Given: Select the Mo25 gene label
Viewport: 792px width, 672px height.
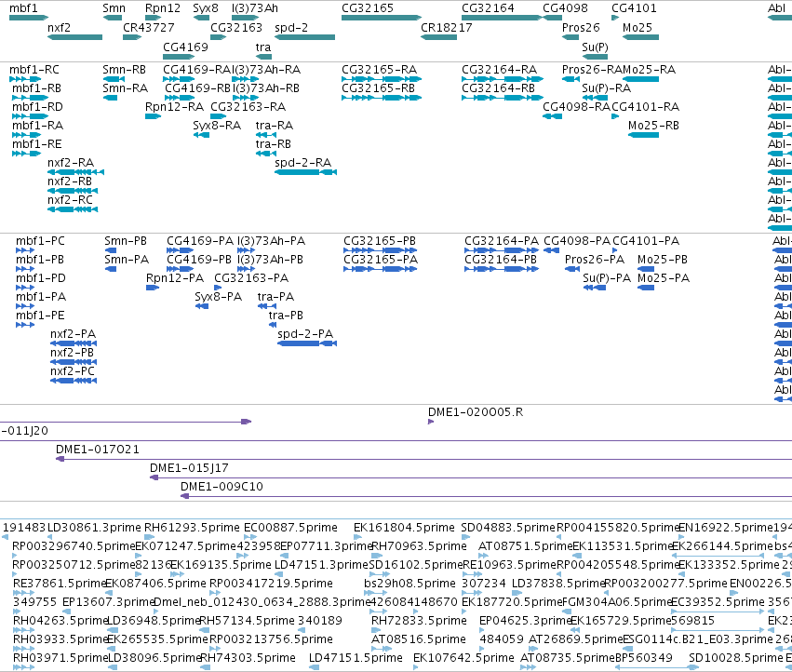Looking at the screenshot, I should (x=637, y=28).
